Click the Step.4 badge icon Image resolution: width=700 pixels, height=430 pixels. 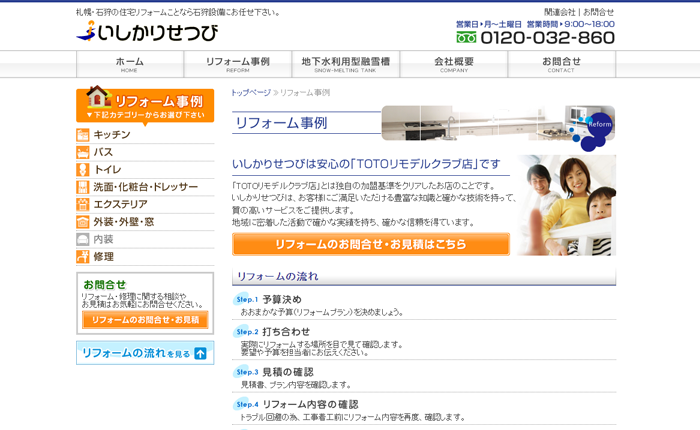coord(246,404)
